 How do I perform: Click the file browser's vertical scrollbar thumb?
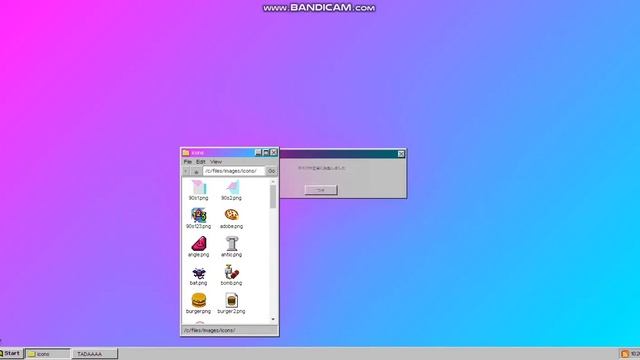pos(273,196)
